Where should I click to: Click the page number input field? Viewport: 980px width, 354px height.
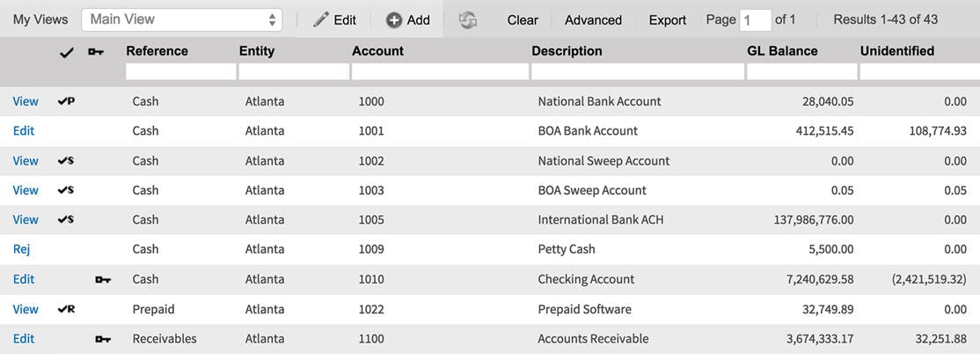coord(755,20)
